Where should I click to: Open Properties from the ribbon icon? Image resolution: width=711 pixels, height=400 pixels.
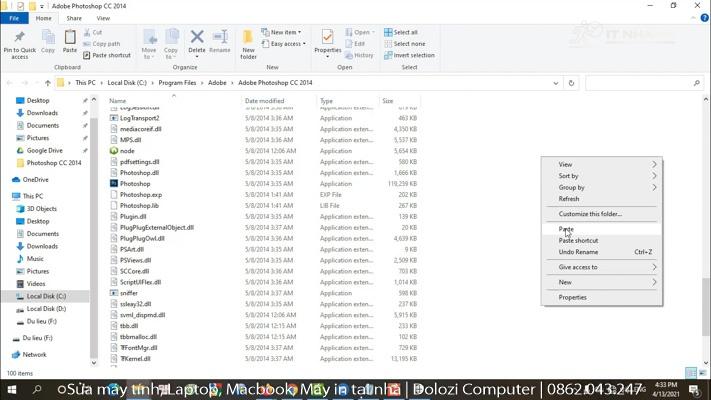(327, 40)
